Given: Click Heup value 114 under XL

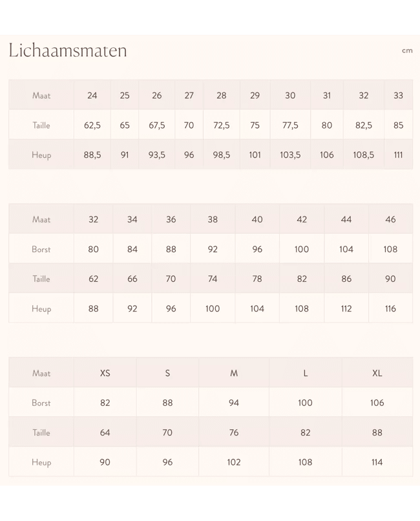Looking at the screenshot, I should (377, 462).
